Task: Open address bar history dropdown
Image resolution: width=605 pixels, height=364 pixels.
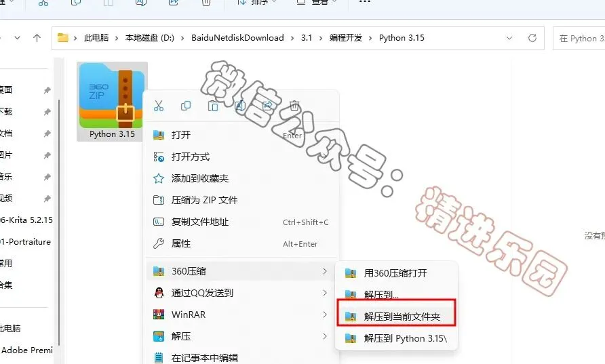Action: (509, 38)
